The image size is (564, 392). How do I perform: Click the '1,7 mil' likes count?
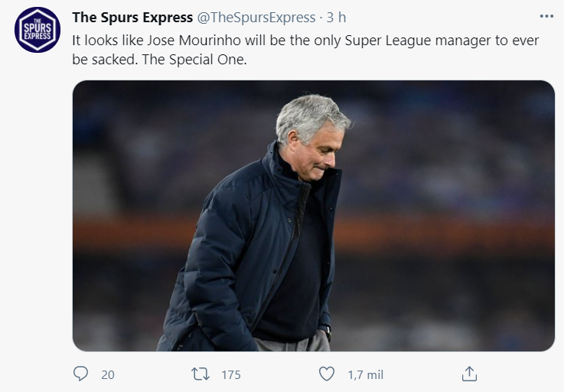point(365,374)
